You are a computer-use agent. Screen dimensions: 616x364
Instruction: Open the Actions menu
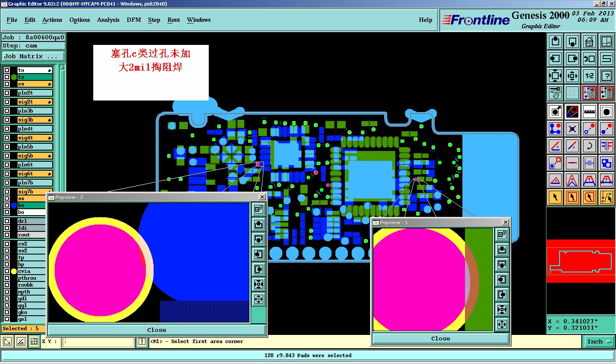(x=52, y=20)
